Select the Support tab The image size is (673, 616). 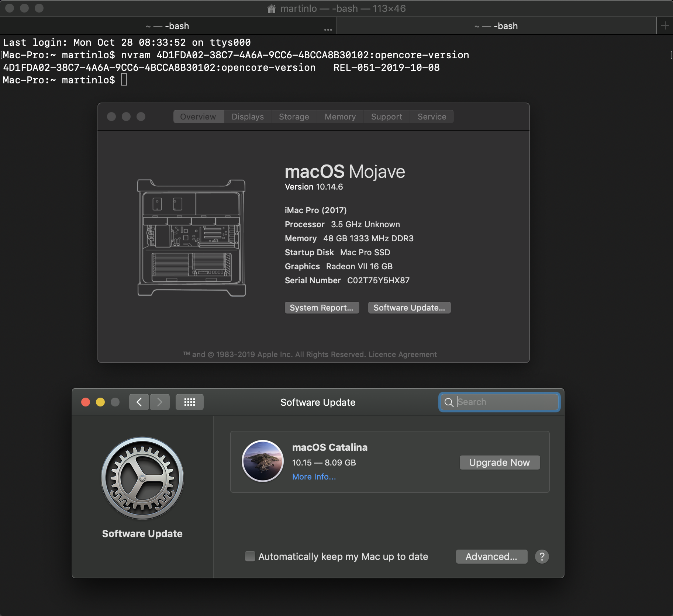(x=387, y=117)
